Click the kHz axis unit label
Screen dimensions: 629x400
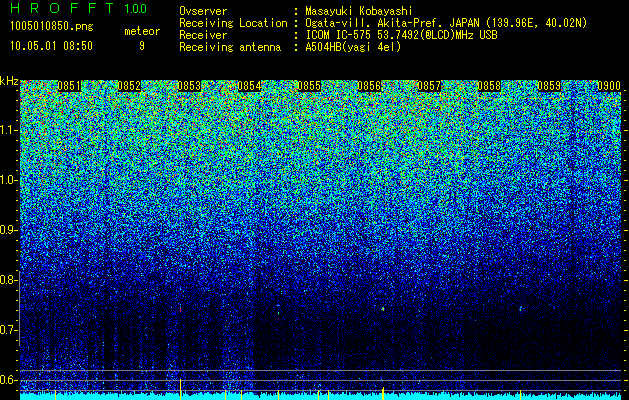pos(9,81)
